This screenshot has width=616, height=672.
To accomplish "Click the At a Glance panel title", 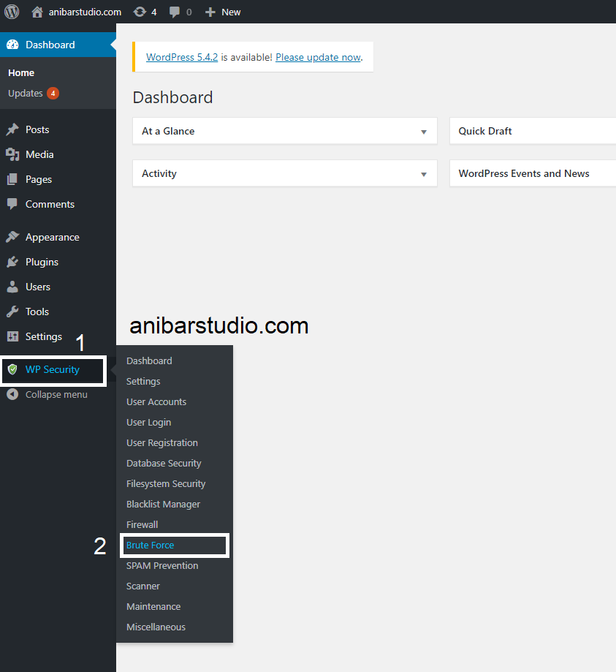I will (168, 131).
